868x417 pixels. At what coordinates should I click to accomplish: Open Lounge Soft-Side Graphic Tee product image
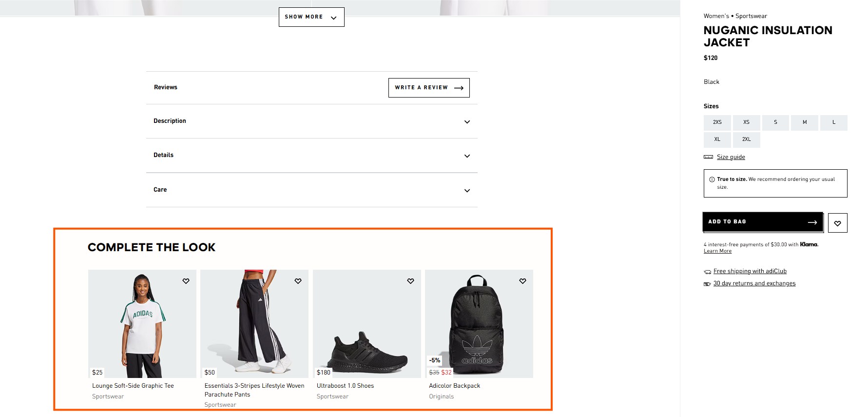coord(142,324)
